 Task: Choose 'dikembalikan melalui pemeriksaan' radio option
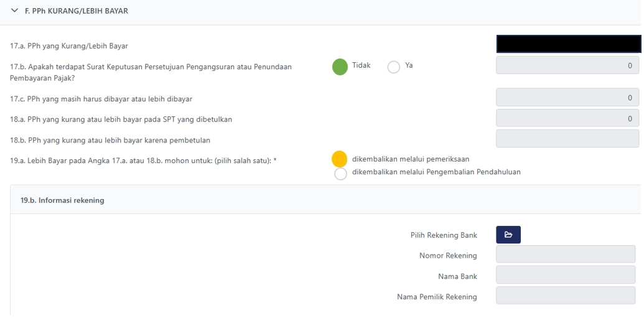(x=339, y=159)
